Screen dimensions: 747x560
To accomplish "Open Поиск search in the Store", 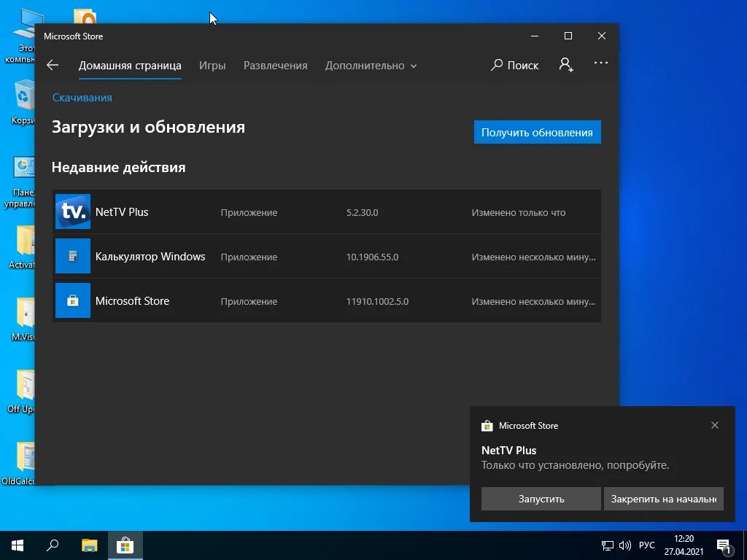I will pos(515,65).
